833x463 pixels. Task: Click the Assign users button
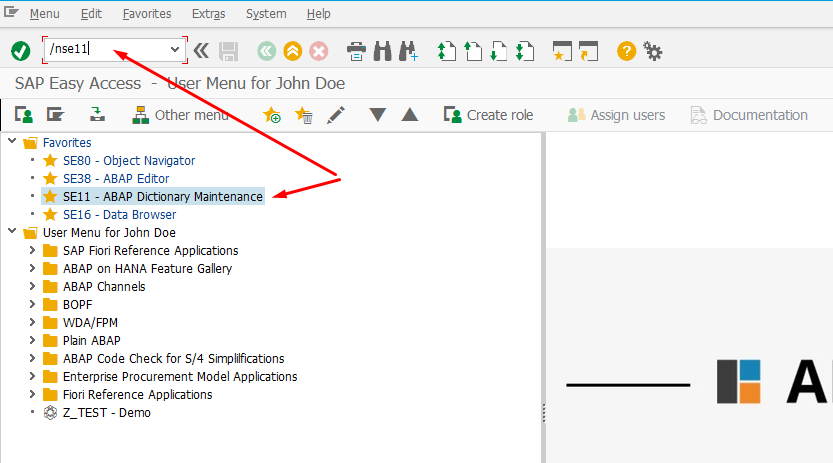coord(616,115)
